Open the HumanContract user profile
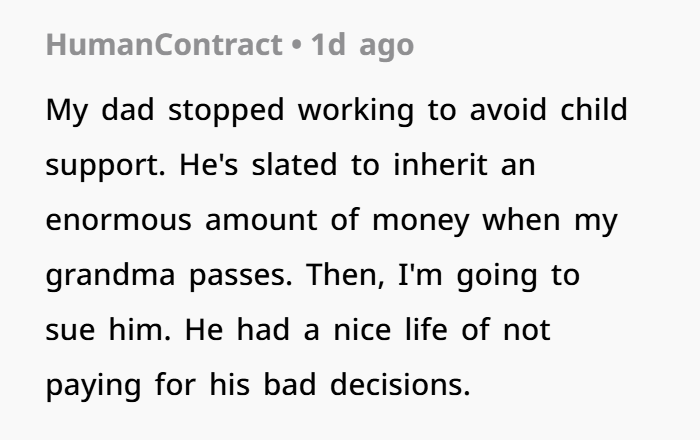Screen dimensions: 700x440 [x=162, y=46]
